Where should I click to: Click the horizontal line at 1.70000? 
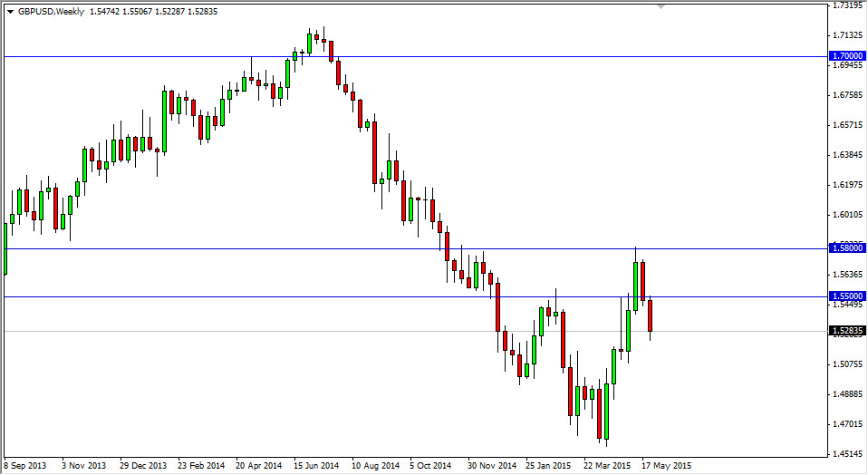tap(415, 56)
